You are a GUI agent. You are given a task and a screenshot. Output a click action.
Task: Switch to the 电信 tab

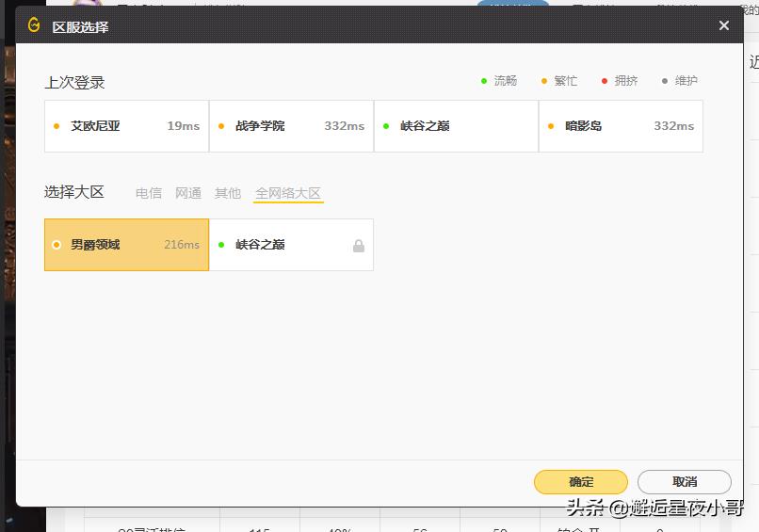click(x=149, y=193)
